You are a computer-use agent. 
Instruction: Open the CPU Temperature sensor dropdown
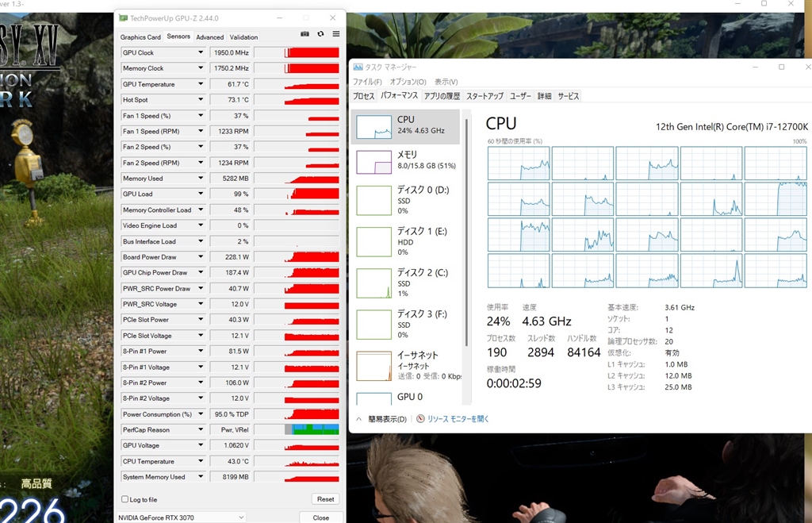pos(201,461)
